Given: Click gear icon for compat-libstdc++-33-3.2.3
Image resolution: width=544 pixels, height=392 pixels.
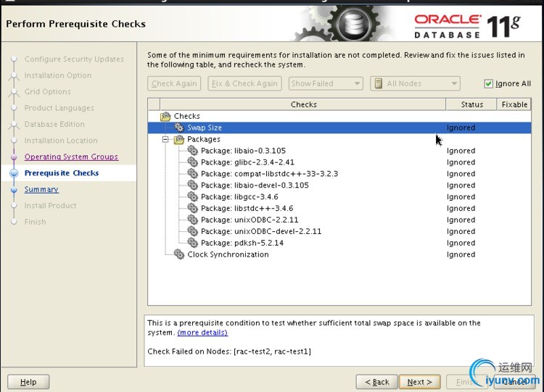Looking at the screenshot, I should [x=192, y=173].
